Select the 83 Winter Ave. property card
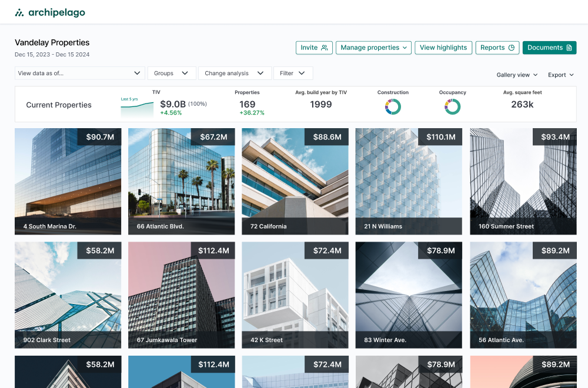This screenshot has height=388, width=588. pos(409,295)
